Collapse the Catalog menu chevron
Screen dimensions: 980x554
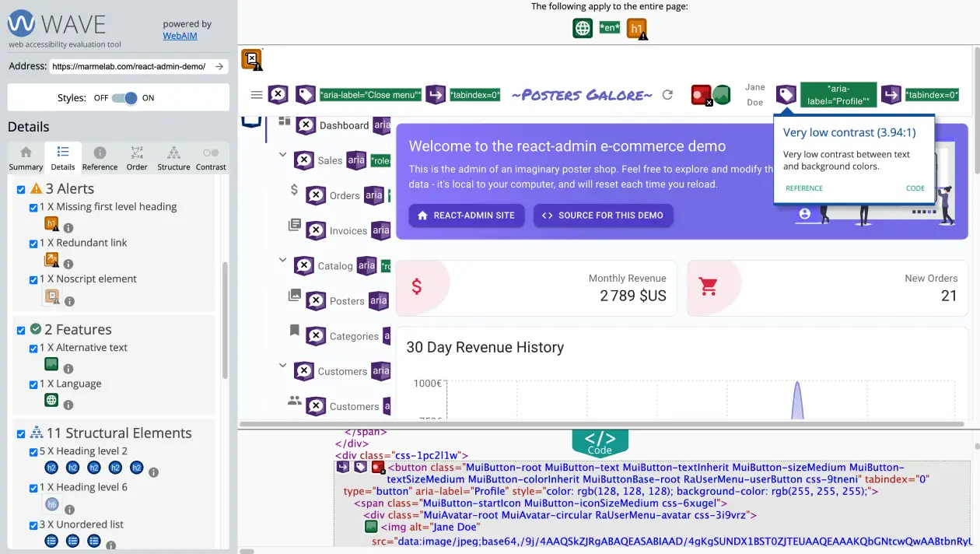[x=283, y=260]
